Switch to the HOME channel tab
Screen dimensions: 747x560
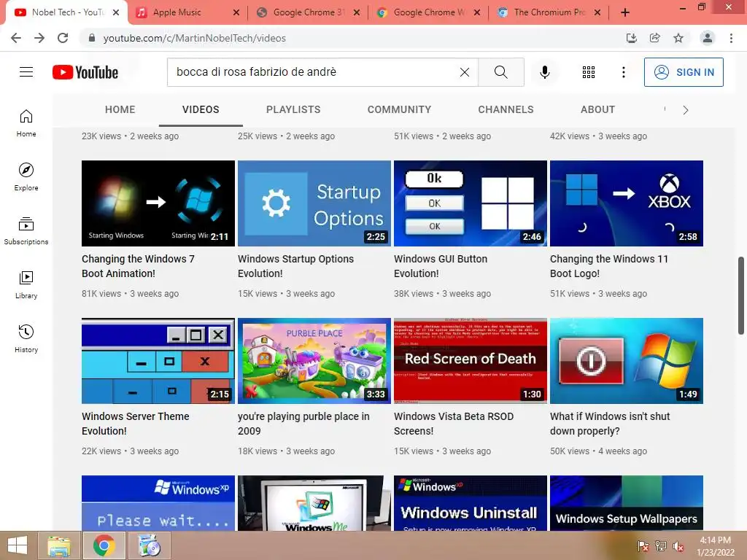[x=120, y=109]
